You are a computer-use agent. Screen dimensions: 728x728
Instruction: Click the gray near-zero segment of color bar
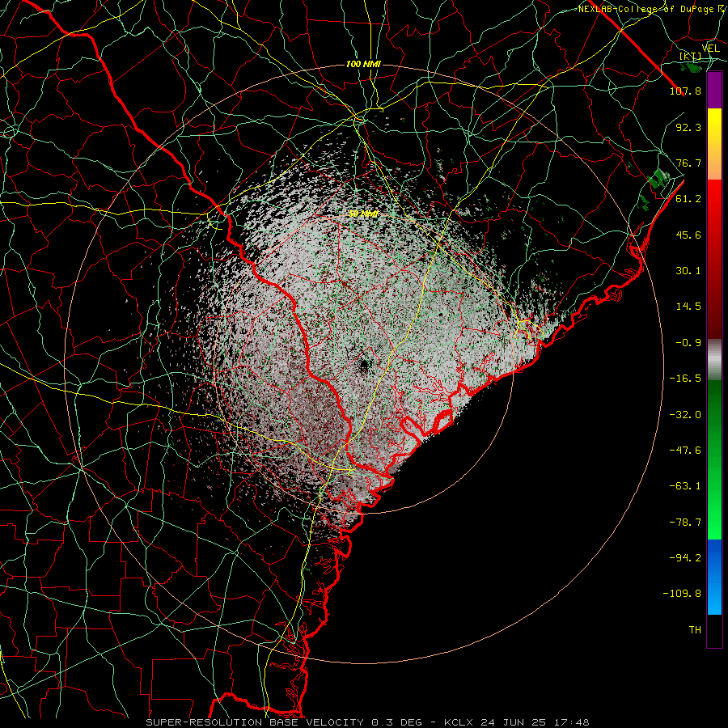[x=714, y=359]
